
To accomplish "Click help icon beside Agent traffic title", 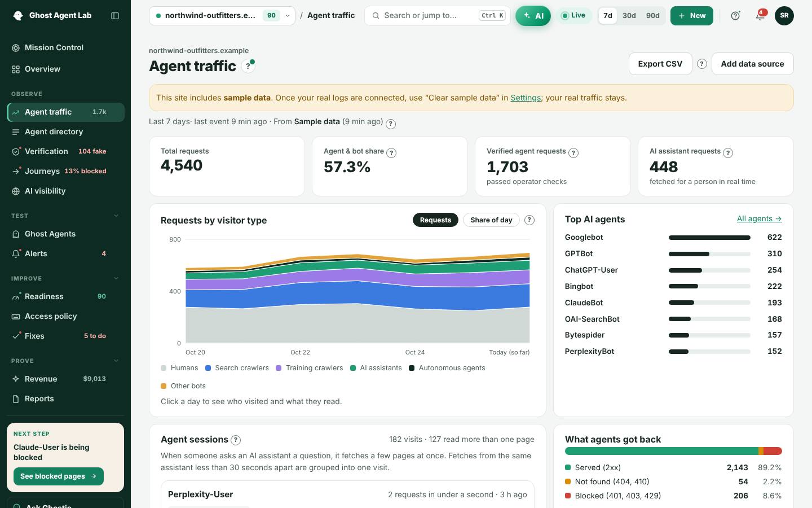I will coord(248,66).
